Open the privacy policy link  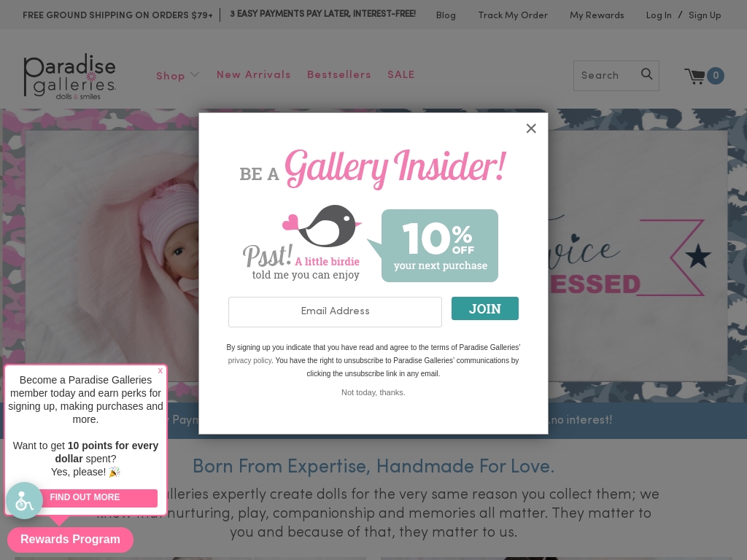(249, 360)
